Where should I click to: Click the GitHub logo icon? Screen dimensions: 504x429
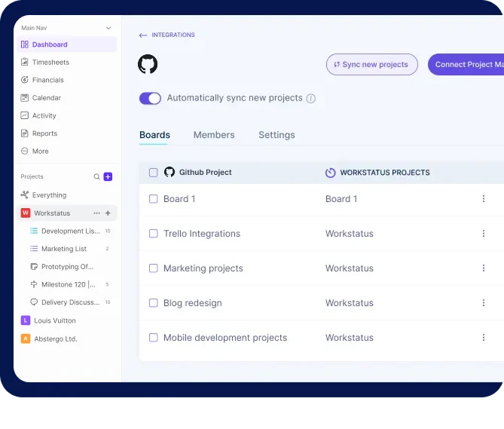[x=148, y=64]
